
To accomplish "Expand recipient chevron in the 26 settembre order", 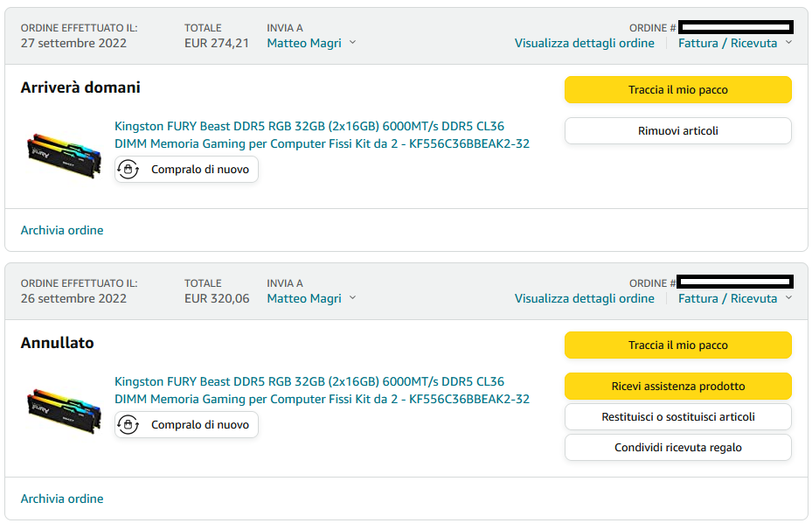I will [x=352, y=298].
